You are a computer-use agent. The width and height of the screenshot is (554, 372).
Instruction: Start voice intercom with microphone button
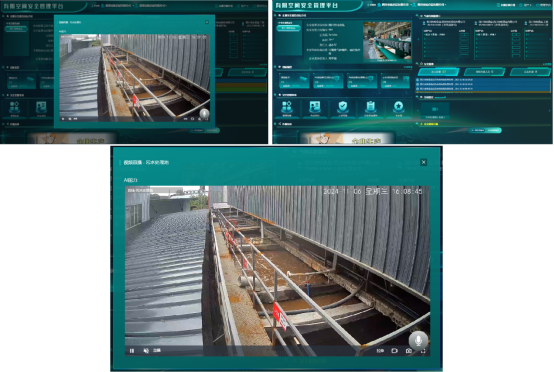418,341
